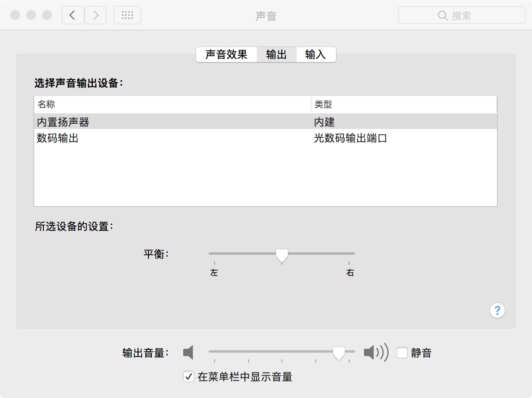Open help with the question mark button
This screenshot has width=532, height=398.
click(x=497, y=310)
